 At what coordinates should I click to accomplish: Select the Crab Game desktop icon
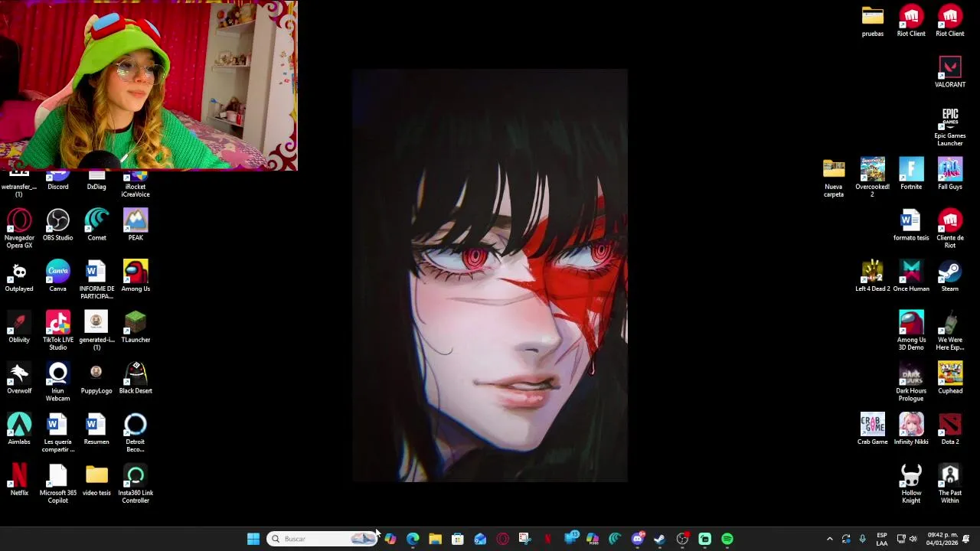(872, 429)
